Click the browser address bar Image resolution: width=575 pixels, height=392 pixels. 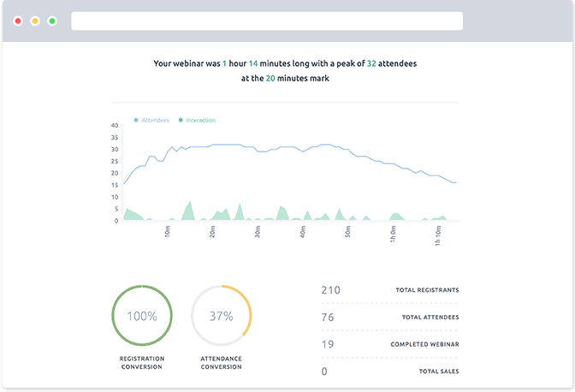point(267,21)
